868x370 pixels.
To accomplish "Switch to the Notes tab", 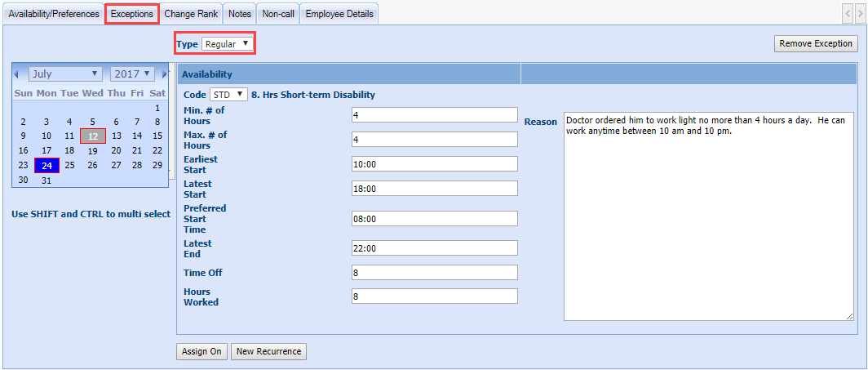I will (240, 14).
